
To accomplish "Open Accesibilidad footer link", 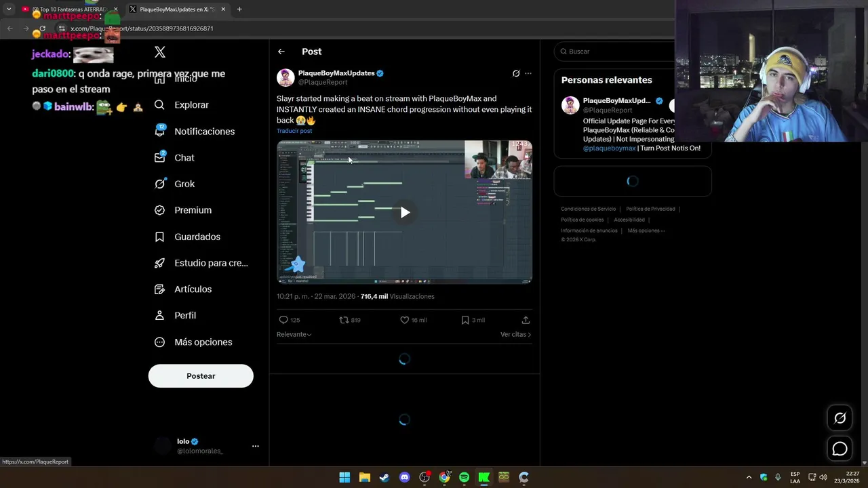I will pos(629,220).
